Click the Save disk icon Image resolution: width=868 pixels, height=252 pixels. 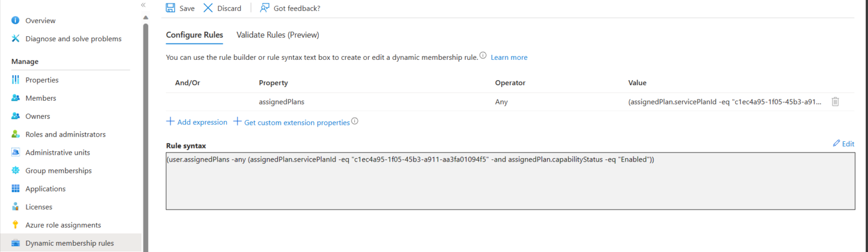point(170,8)
